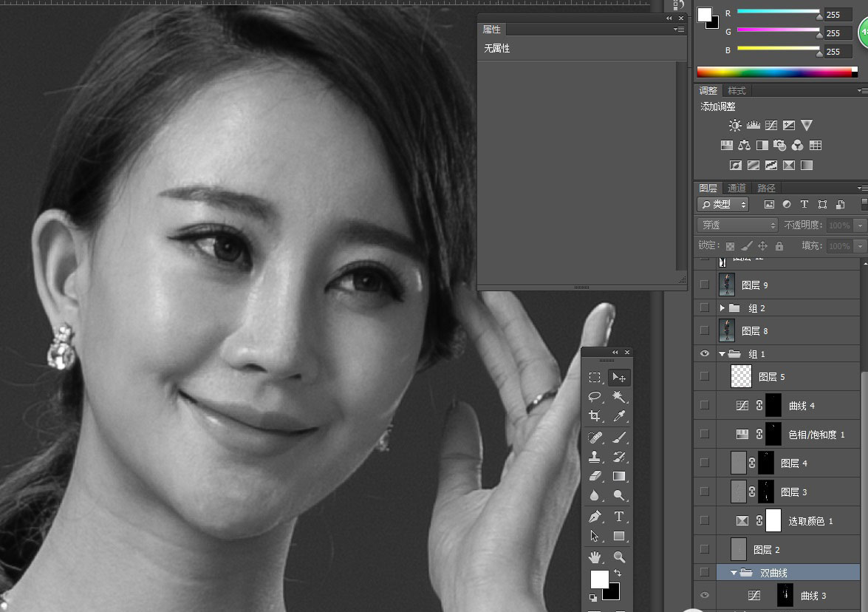Add an Exposure adjustment
Viewport: 868px width, 612px height.
pos(789,126)
